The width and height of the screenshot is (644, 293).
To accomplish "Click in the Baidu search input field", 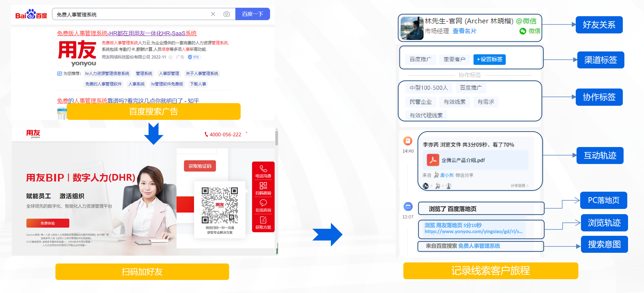I will (131, 14).
